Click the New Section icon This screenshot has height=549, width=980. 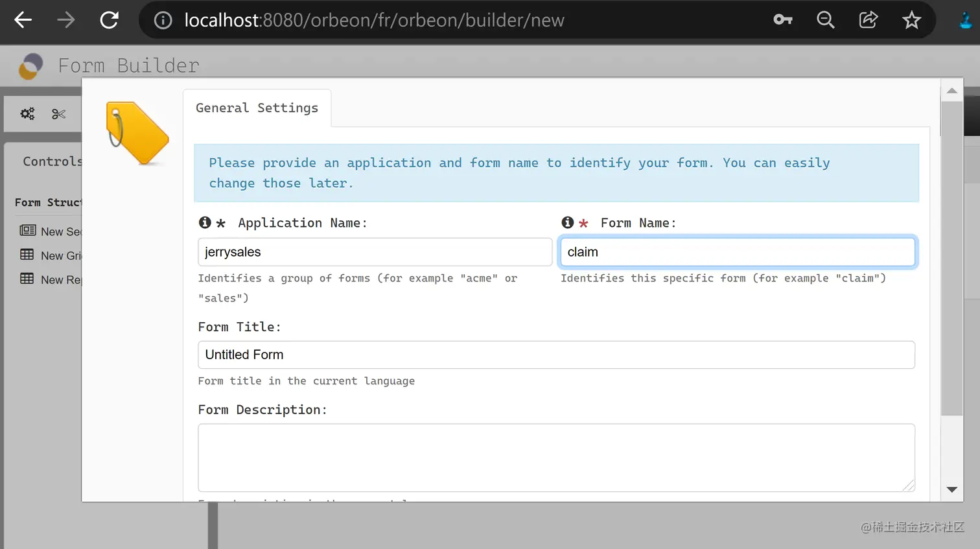[28, 231]
